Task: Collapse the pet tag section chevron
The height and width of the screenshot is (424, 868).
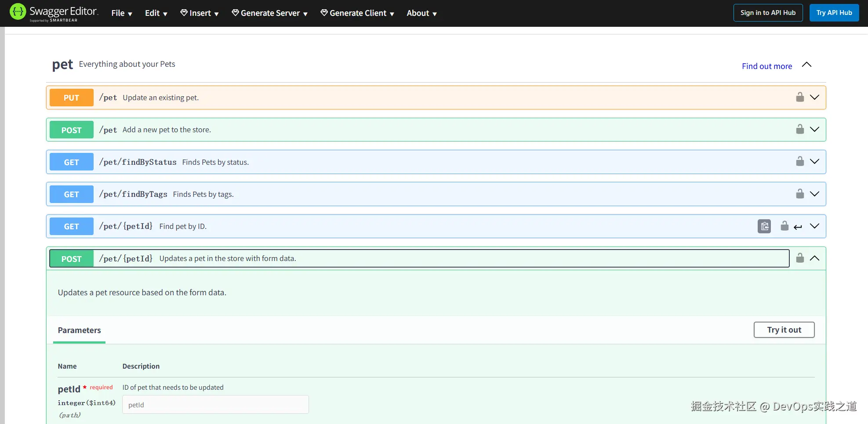Action: pyautogui.click(x=806, y=65)
